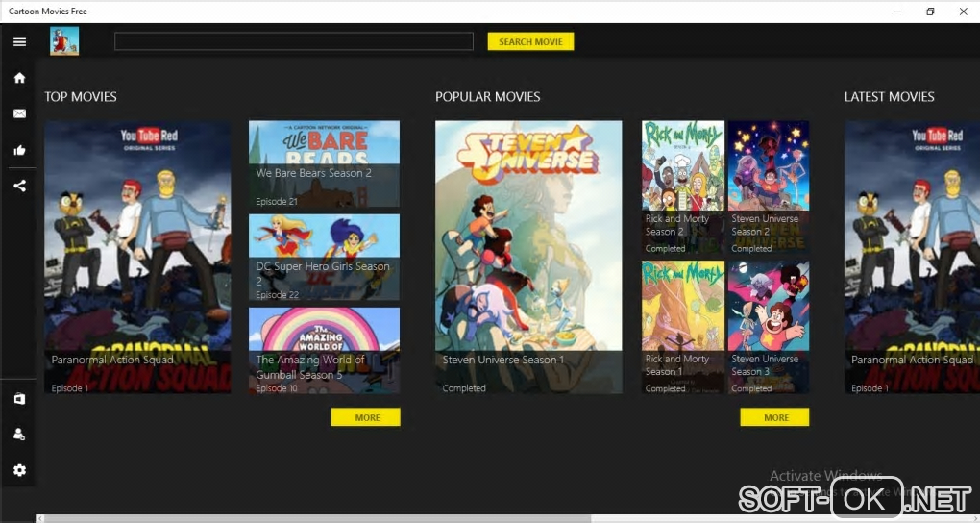
Task: Click the share icon in sidebar
Action: tap(19, 186)
